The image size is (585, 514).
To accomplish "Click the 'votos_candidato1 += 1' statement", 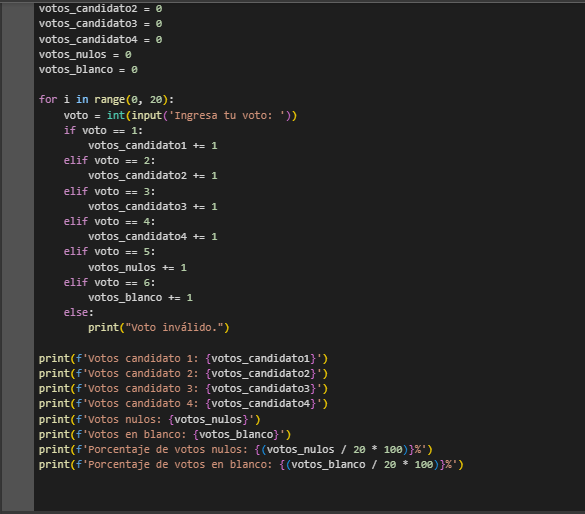I will pyautogui.click(x=153, y=146).
